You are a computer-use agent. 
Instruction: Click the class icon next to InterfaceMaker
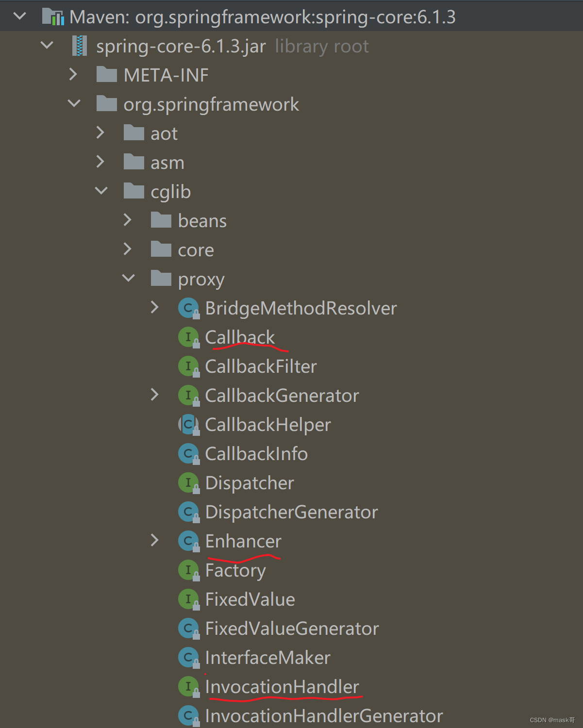pyautogui.click(x=188, y=657)
